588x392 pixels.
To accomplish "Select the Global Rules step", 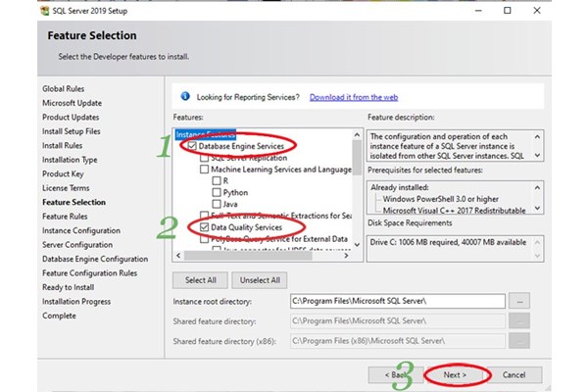I will (63, 89).
